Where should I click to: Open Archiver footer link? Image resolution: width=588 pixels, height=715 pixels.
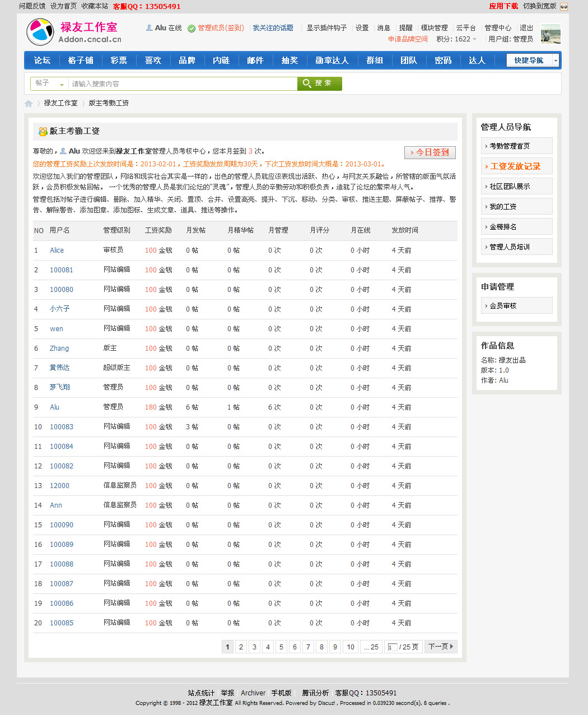click(253, 693)
